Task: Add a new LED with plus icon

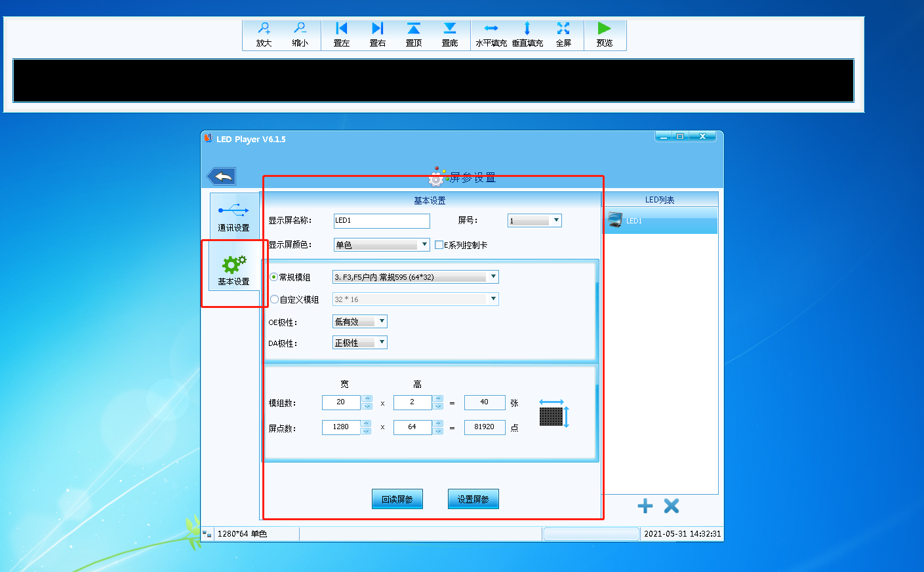Action: [645, 506]
